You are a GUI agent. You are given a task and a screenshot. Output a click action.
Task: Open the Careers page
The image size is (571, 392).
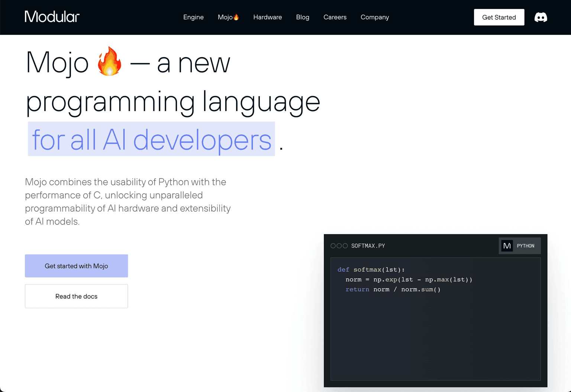(x=335, y=17)
